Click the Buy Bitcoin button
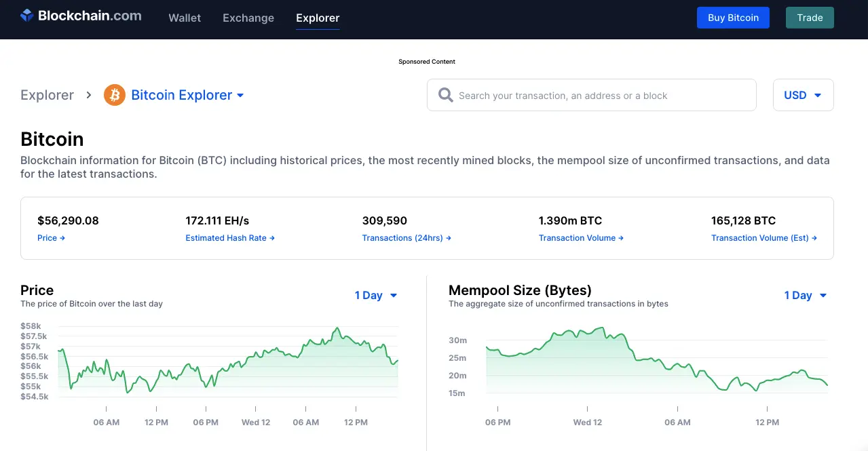The height and width of the screenshot is (451, 868). 733,18
